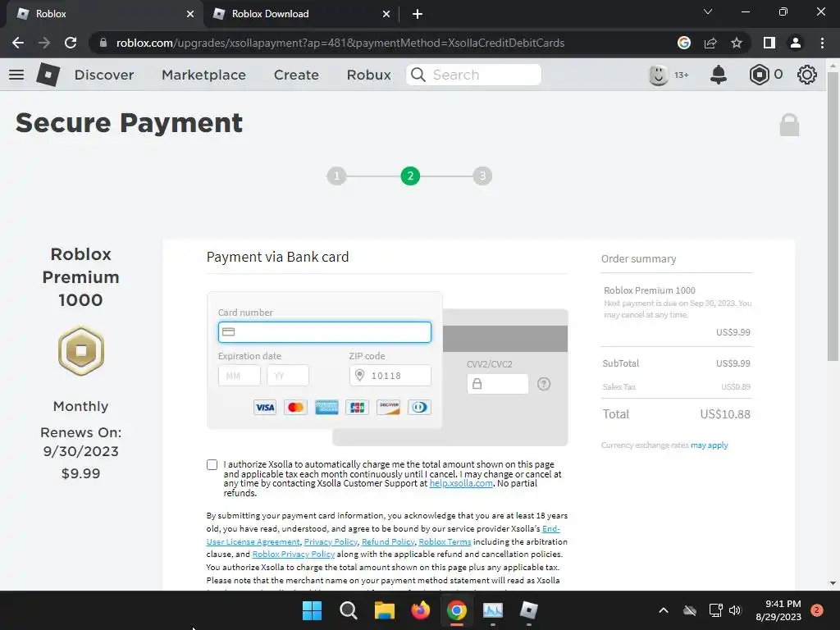This screenshot has height=630, width=840.
Task: Focus the Roblox Search box
Action: point(473,75)
